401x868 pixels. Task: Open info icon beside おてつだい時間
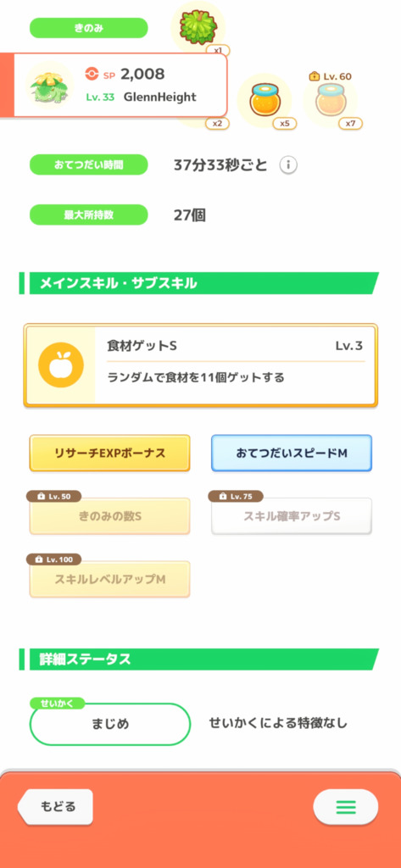click(x=288, y=165)
